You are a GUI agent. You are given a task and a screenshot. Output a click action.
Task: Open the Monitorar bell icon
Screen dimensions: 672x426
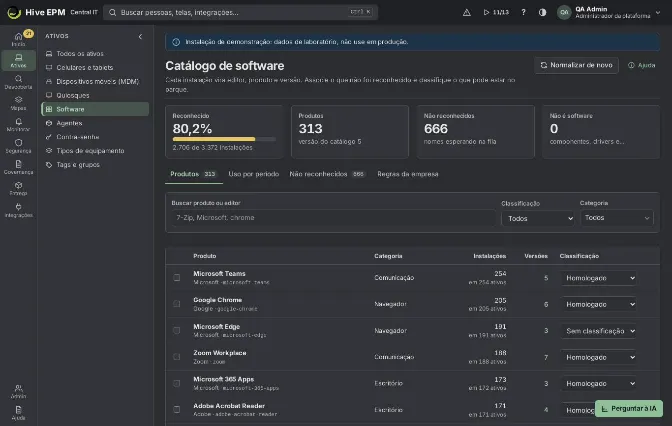point(18,124)
